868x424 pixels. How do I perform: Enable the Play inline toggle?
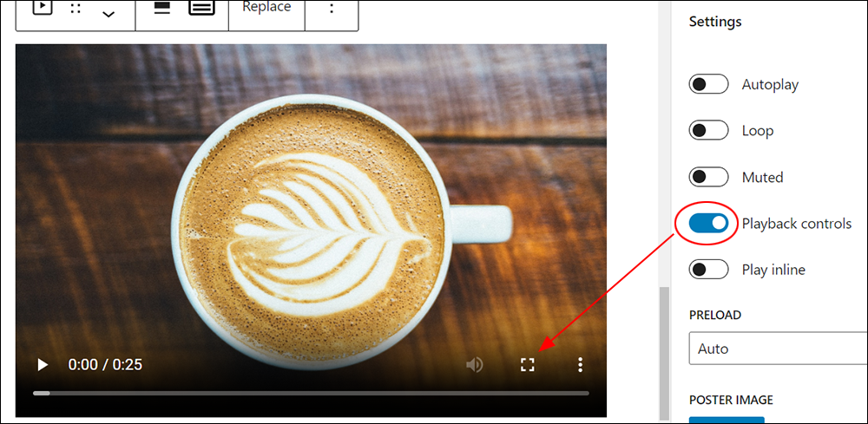[x=708, y=270]
